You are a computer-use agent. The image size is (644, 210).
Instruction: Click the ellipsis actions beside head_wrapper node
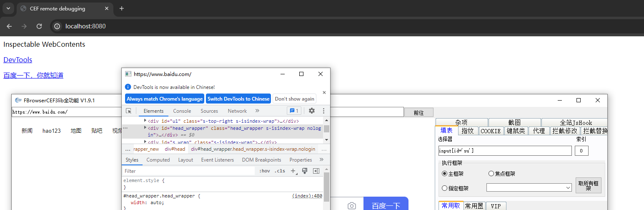(x=125, y=128)
